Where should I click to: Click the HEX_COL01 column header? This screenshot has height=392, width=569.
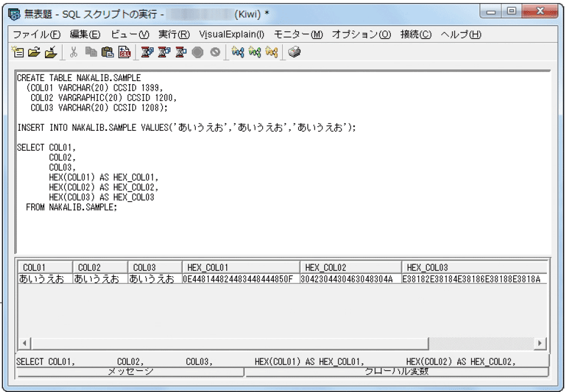[241, 268]
